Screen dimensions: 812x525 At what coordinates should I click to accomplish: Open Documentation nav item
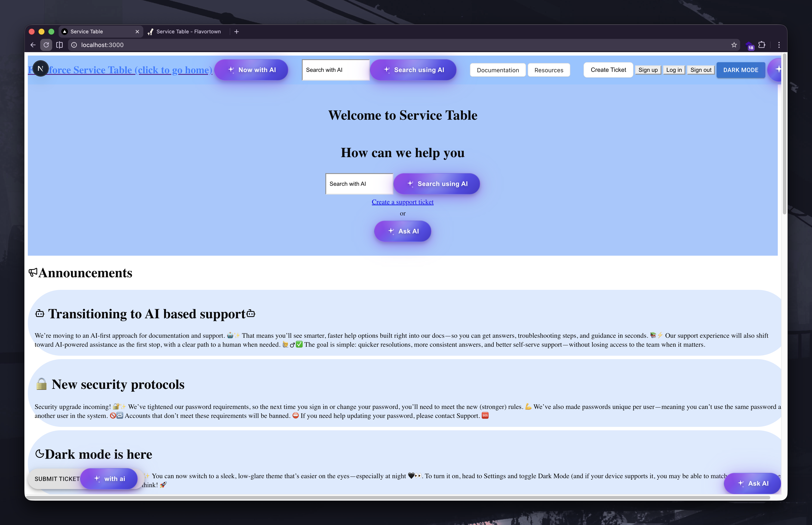(x=498, y=70)
